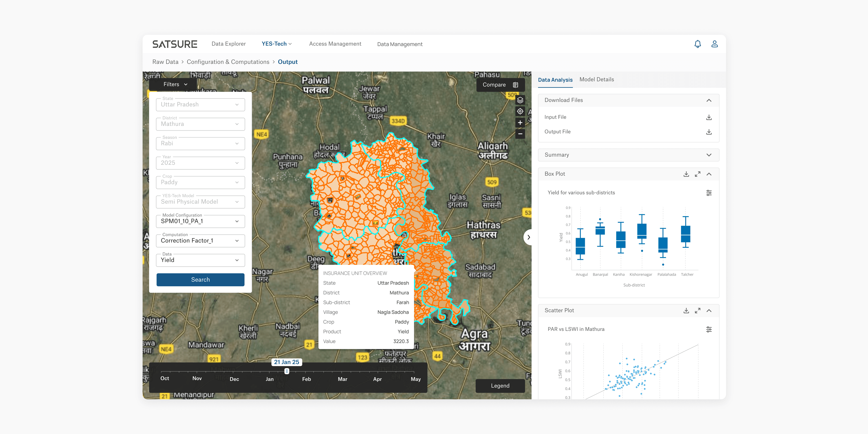Download the Output File
Viewport: 868px width, 434px height.
(709, 132)
